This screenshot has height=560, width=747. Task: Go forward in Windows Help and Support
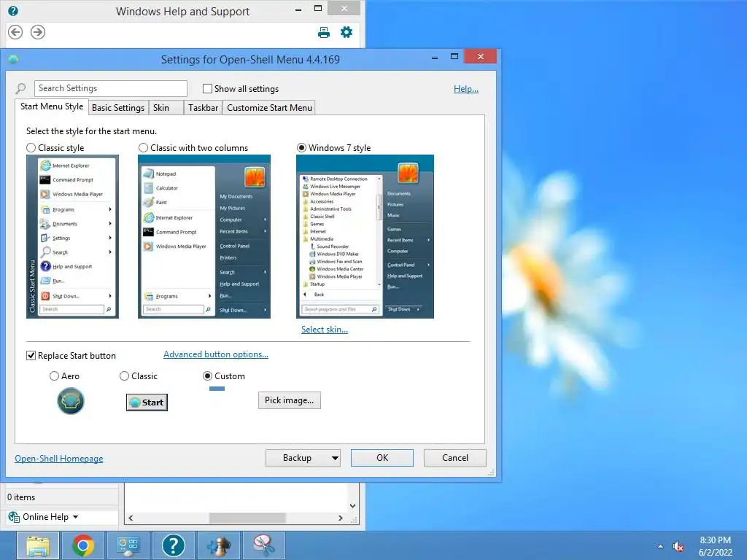pos(38,32)
